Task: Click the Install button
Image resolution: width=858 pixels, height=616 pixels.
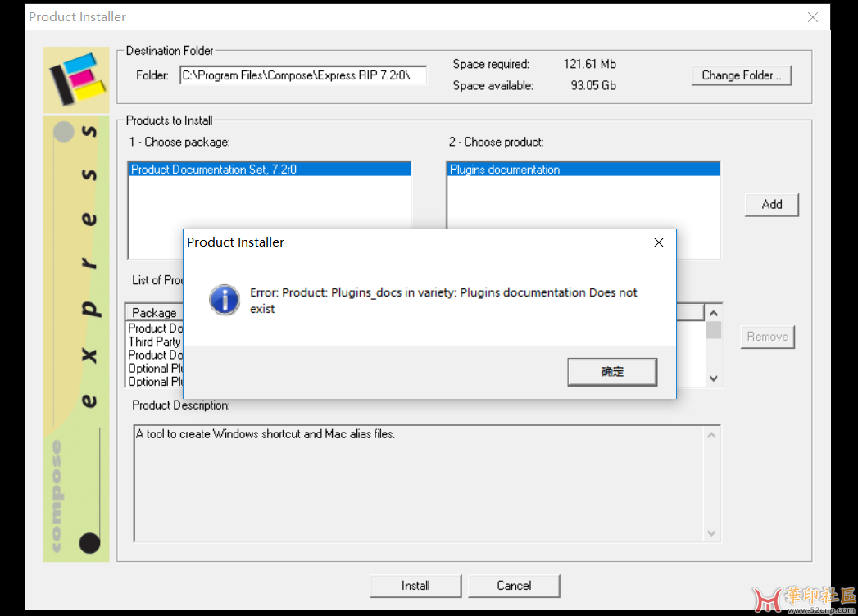Action: [415, 586]
